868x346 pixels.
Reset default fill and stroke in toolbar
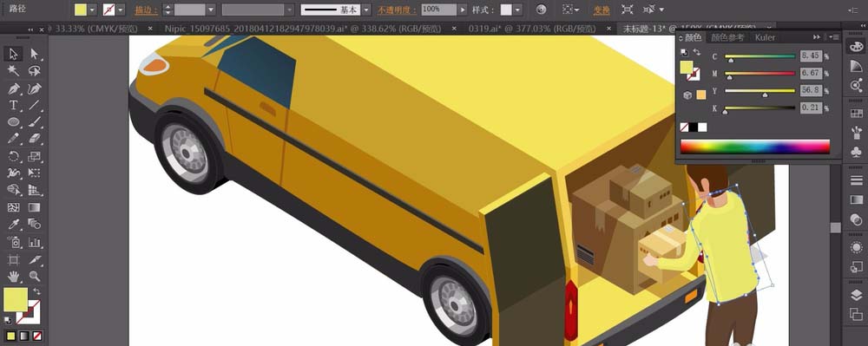click(8, 319)
